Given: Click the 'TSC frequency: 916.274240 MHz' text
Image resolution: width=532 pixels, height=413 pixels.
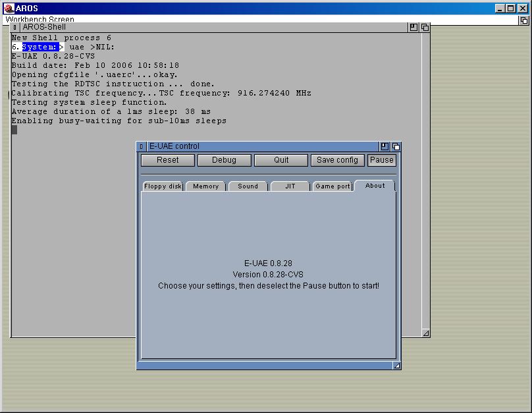Looking at the screenshot, I should coord(235,93).
